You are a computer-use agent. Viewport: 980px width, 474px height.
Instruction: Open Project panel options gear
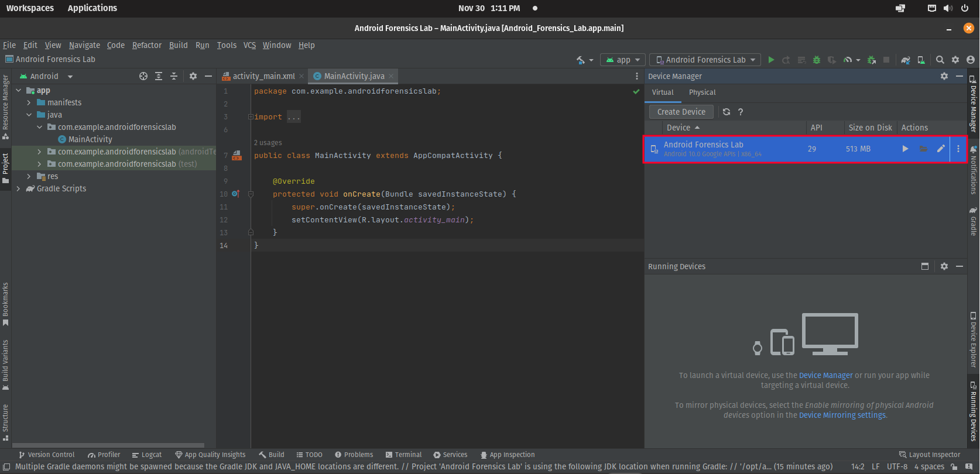[x=193, y=76]
